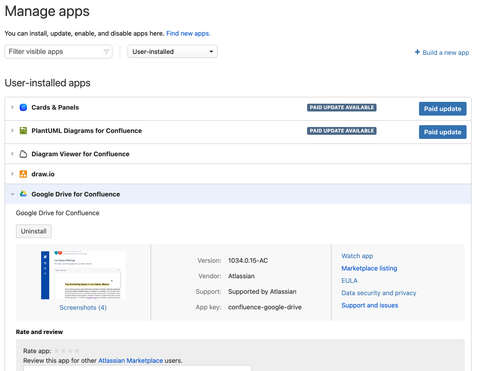Screen dimensions: 483x371
Task: Open the Marketplace listing link
Action: (369, 268)
